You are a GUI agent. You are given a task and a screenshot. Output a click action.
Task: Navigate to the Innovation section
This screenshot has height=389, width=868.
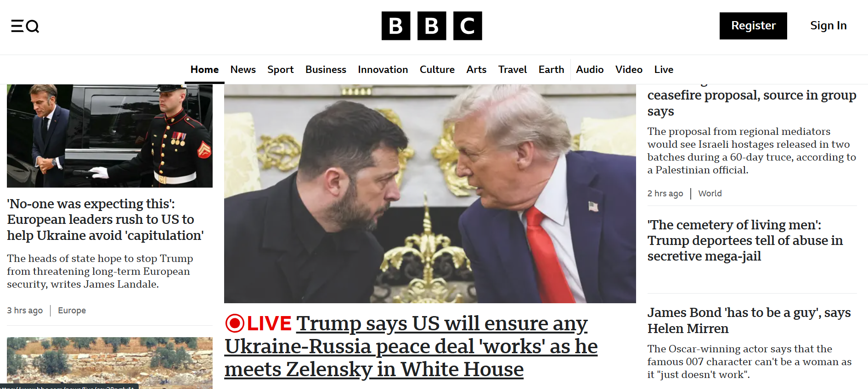[x=383, y=69]
